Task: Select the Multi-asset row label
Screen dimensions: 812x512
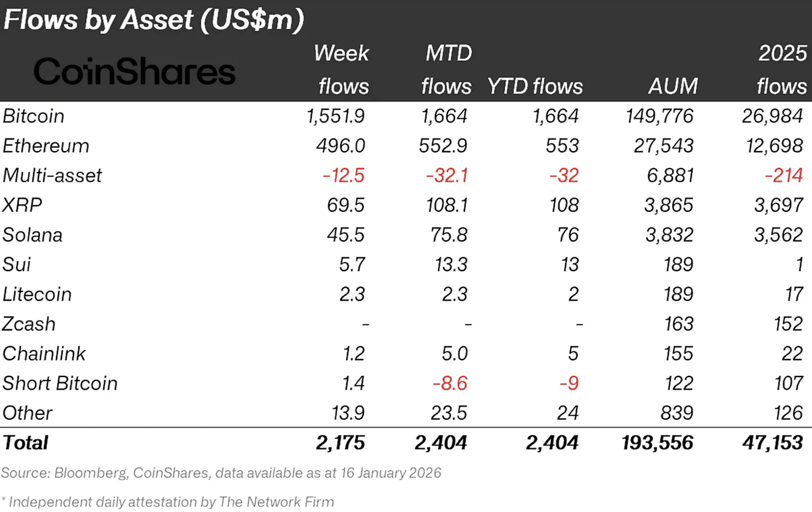Action: pyautogui.click(x=52, y=175)
